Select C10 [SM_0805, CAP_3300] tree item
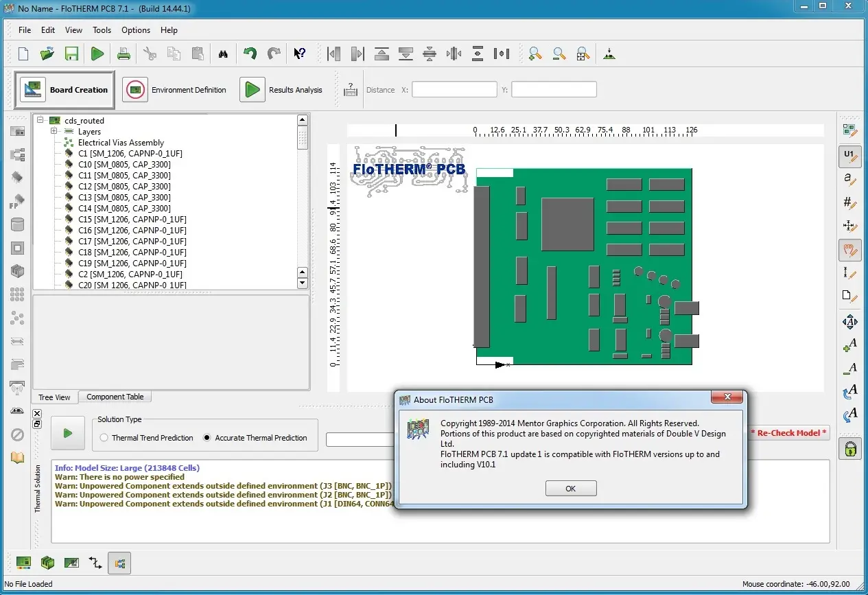 click(124, 164)
